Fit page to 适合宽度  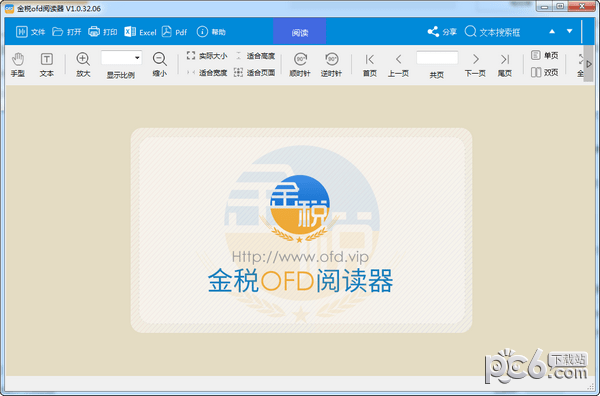click(207, 72)
